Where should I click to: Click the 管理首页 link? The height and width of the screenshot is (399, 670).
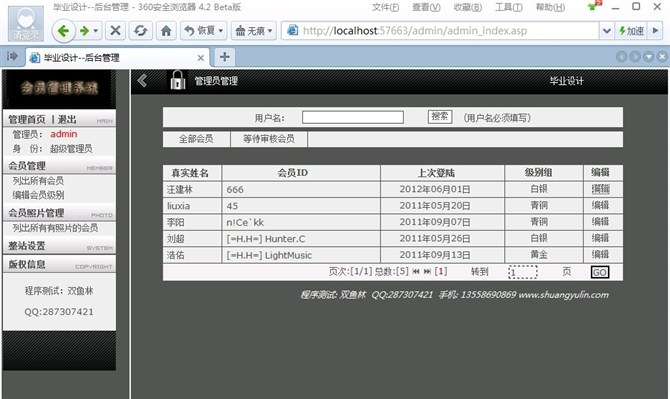pos(26,120)
